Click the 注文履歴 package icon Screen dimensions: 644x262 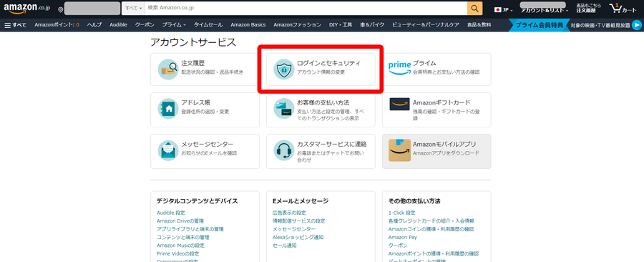coord(168,69)
